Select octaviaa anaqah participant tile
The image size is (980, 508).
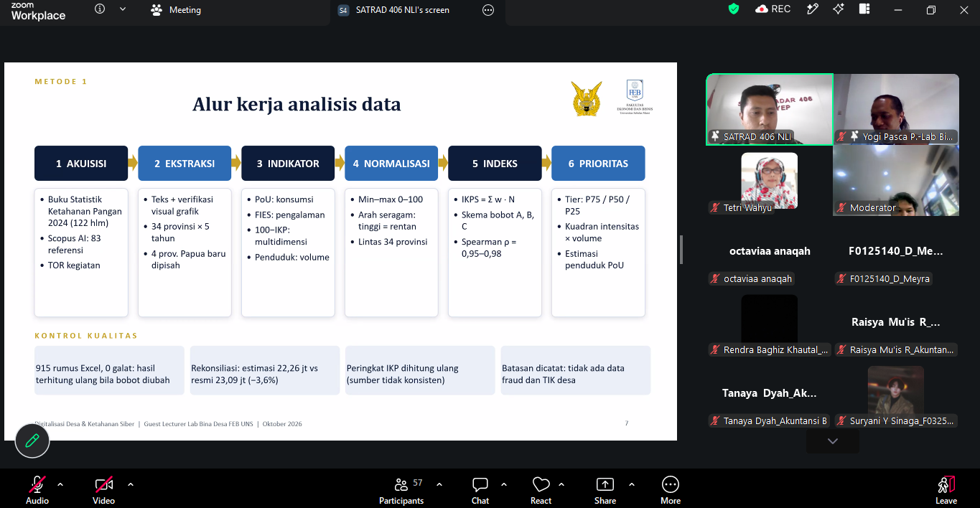770,252
